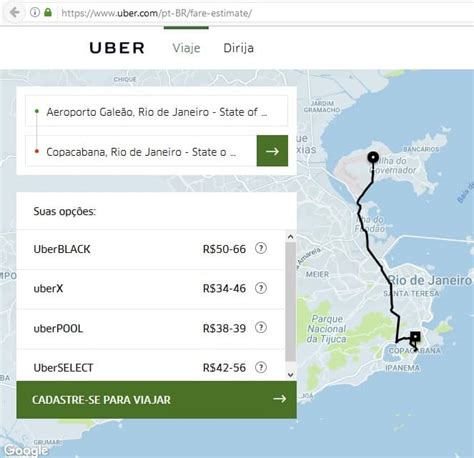Click Cadastre-se para viajar button
This screenshot has width=474, height=458.
156,399
